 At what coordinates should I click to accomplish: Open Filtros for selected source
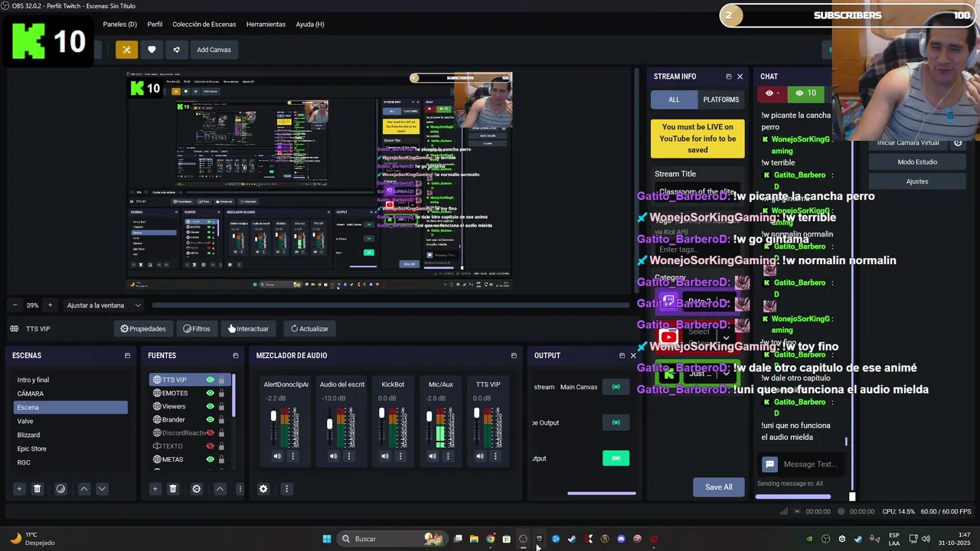pos(196,329)
